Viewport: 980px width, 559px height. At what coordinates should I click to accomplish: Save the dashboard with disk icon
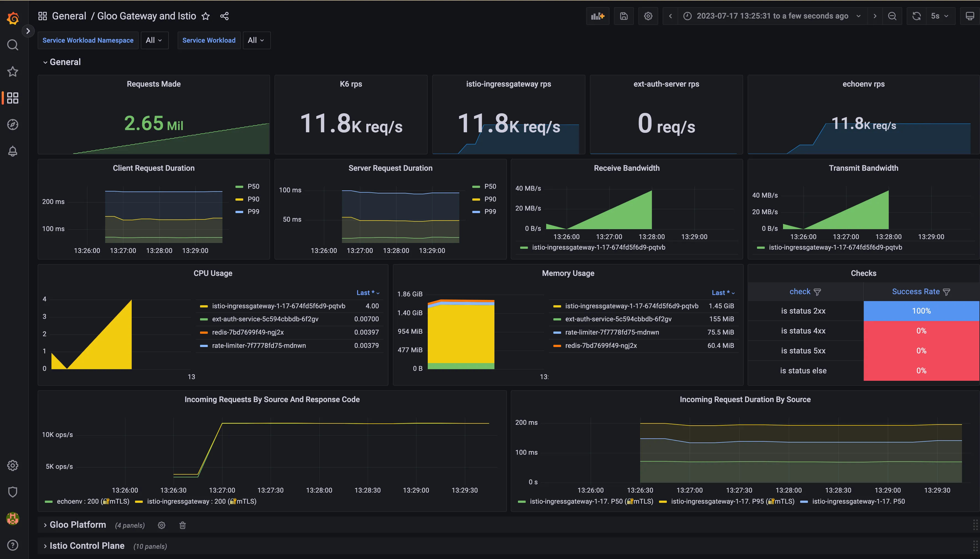coord(624,16)
